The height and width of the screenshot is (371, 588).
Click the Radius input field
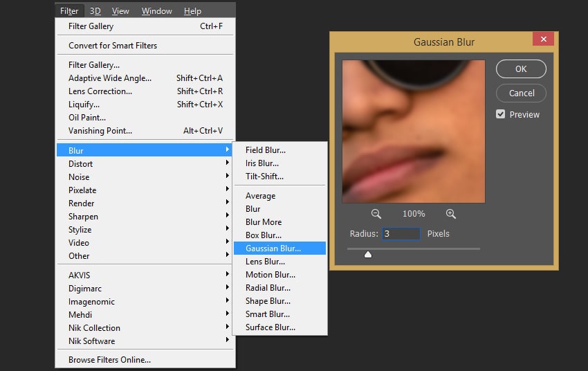[401, 234]
